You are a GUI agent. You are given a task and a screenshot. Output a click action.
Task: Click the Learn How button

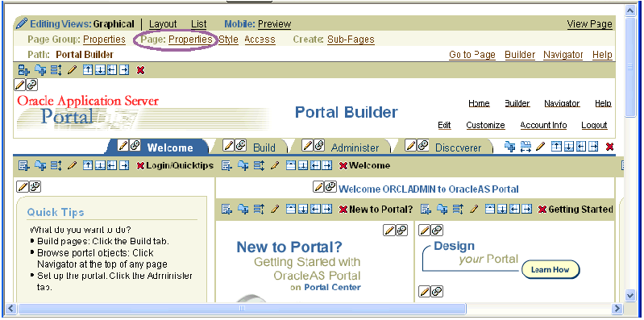point(551,270)
